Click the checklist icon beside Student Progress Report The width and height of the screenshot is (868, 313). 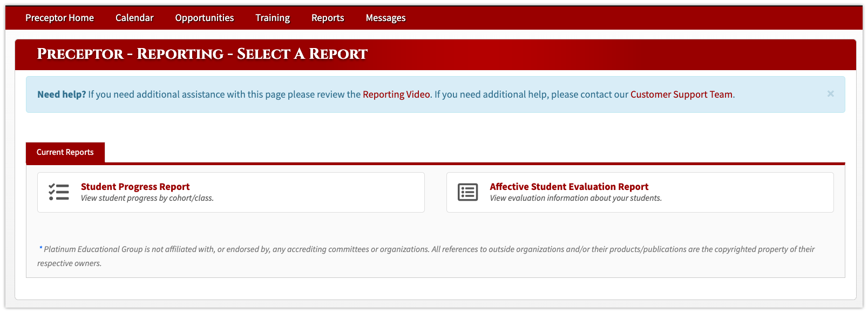click(59, 192)
